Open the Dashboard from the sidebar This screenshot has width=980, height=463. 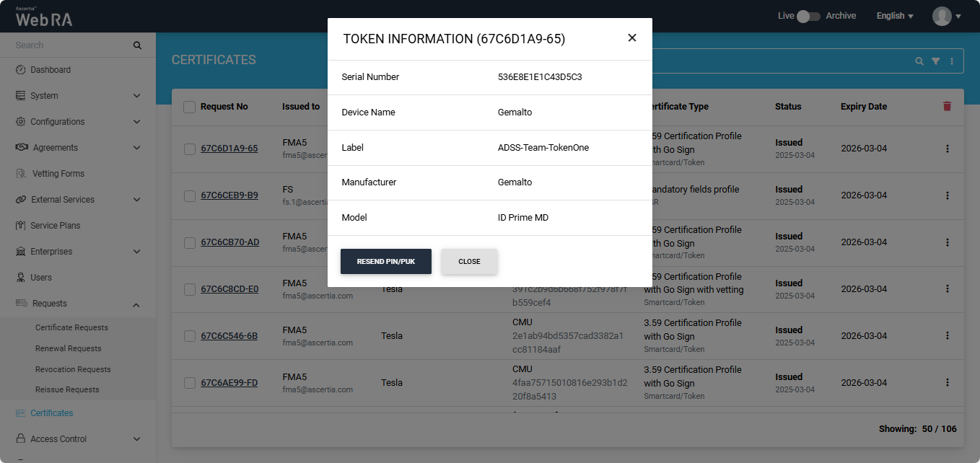click(51, 70)
